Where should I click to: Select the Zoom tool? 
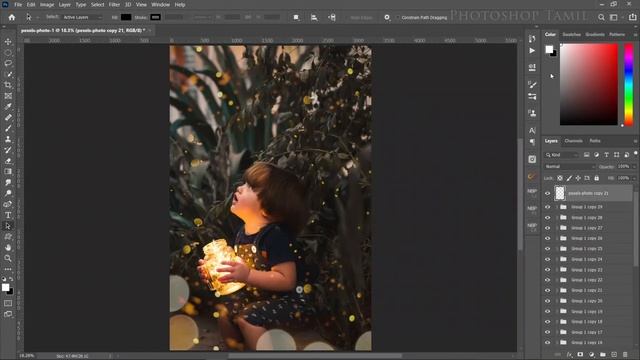click(8, 258)
